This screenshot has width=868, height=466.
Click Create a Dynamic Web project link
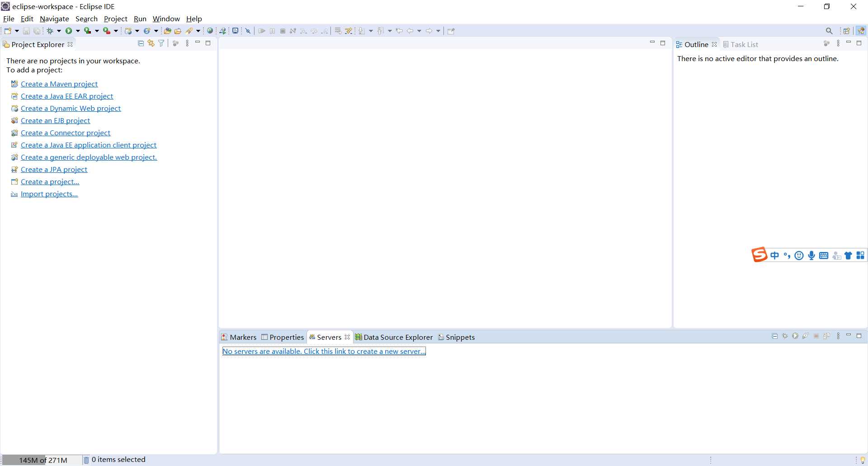click(x=71, y=108)
